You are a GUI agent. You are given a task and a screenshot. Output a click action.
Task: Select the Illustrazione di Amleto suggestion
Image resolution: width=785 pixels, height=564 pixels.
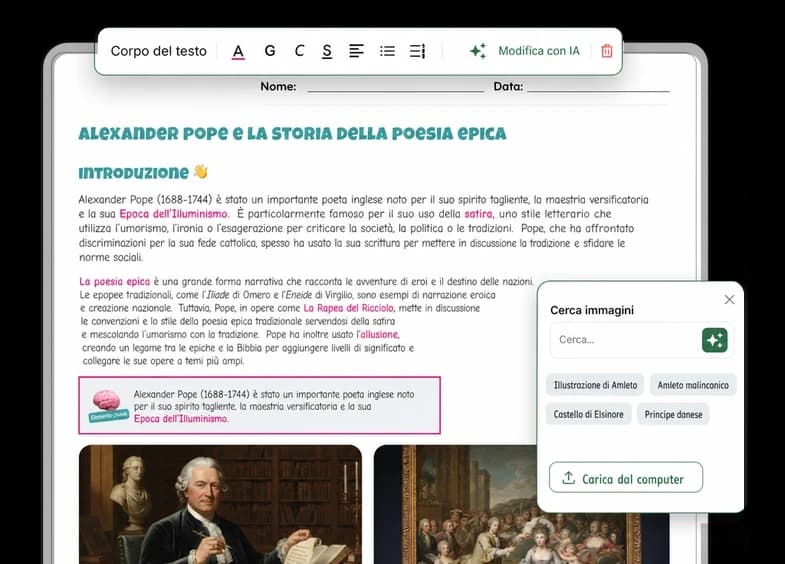pyautogui.click(x=595, y=385)
